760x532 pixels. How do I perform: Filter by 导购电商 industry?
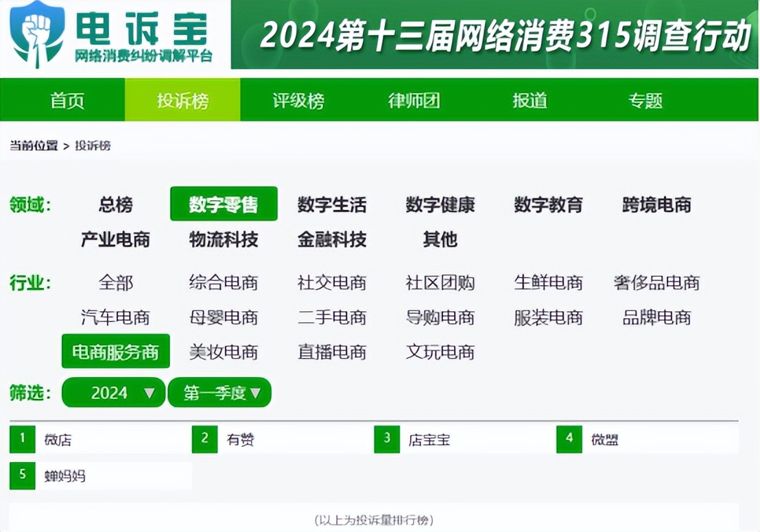[440, 317]
